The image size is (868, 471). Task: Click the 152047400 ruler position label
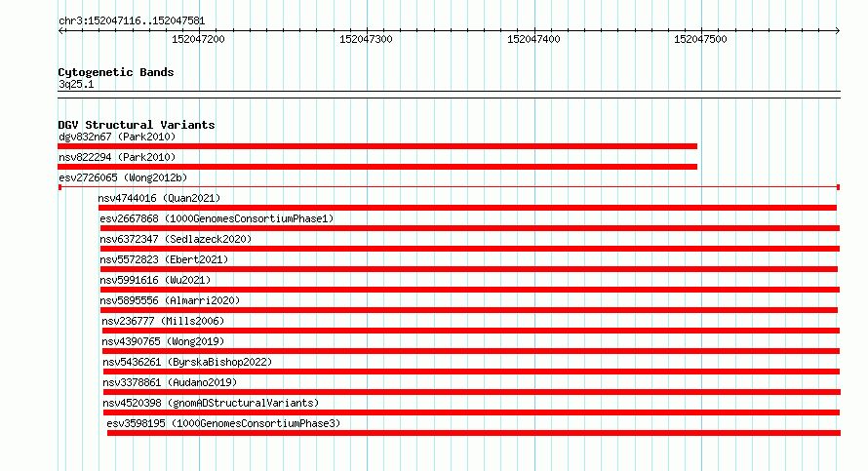point(533,39)
